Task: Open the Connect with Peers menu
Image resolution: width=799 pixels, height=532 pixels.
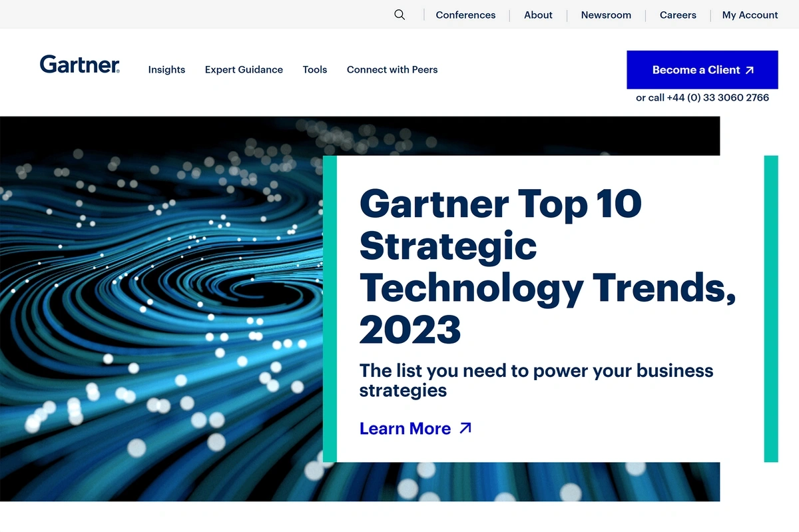Action: coord(392,69)
